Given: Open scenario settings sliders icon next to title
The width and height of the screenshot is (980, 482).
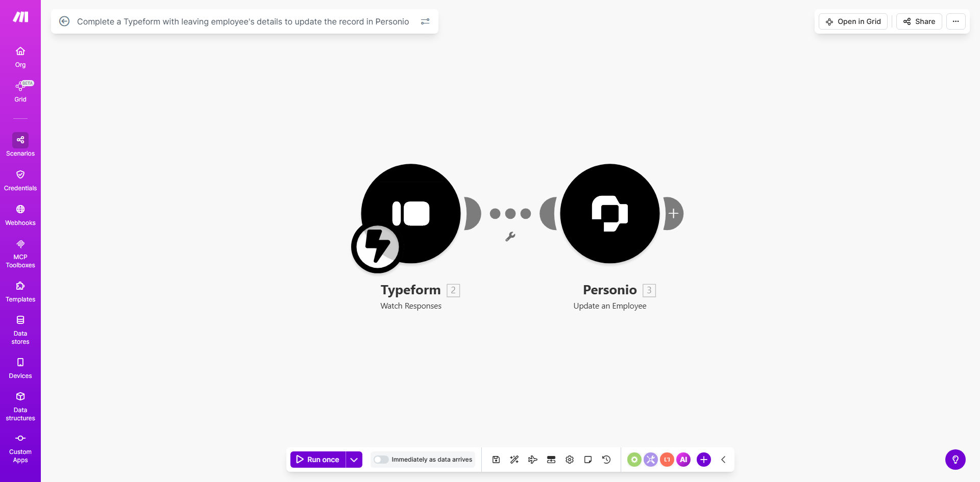Looking at the screenshot, I should (x=425, y=21).
